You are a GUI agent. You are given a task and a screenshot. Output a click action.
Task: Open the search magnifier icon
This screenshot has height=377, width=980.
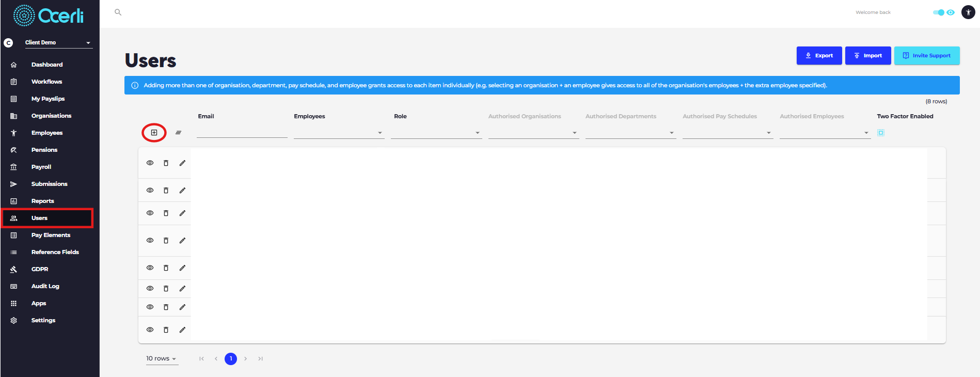[x=118, y=12]
